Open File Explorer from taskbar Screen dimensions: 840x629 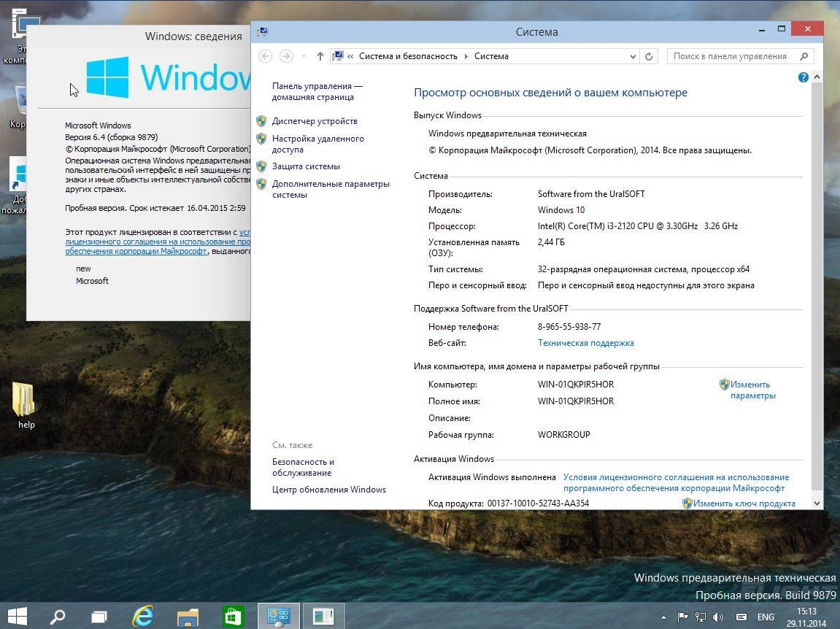point(188,617)
